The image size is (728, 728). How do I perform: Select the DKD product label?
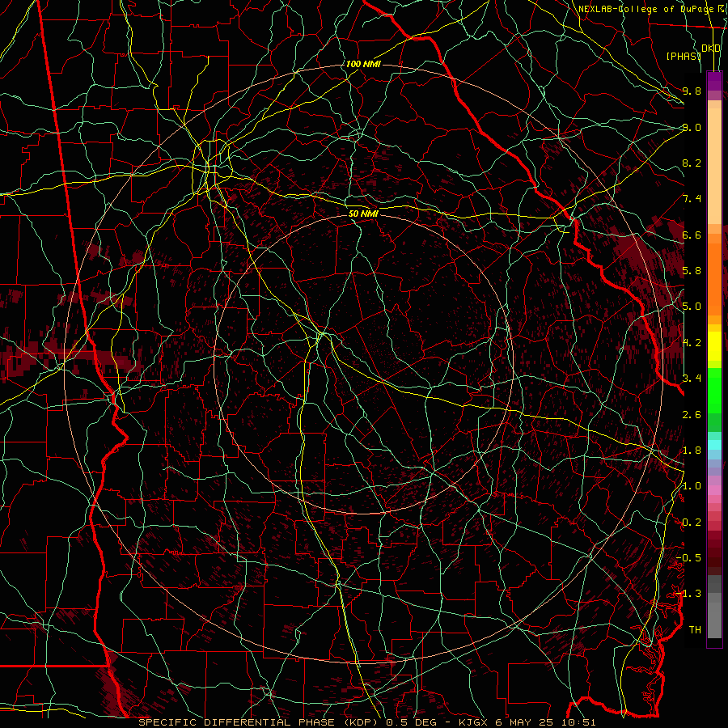tap(711, 49)
